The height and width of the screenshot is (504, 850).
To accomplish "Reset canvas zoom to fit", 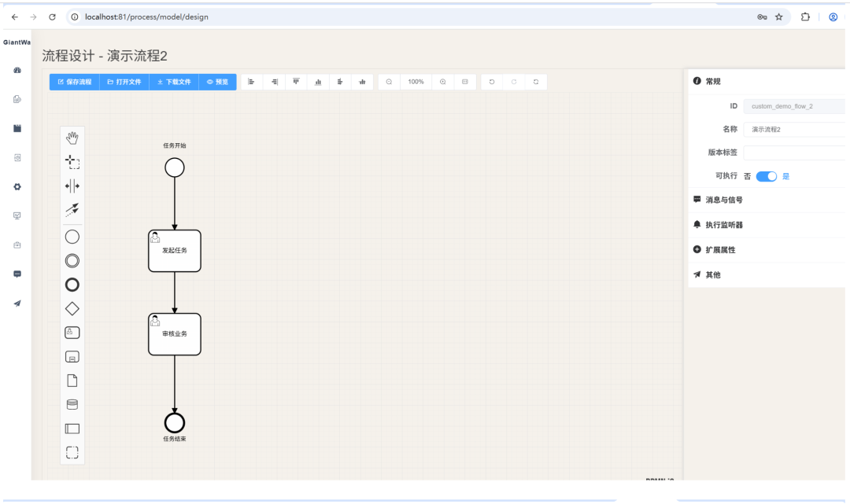I will coord(465,82).
